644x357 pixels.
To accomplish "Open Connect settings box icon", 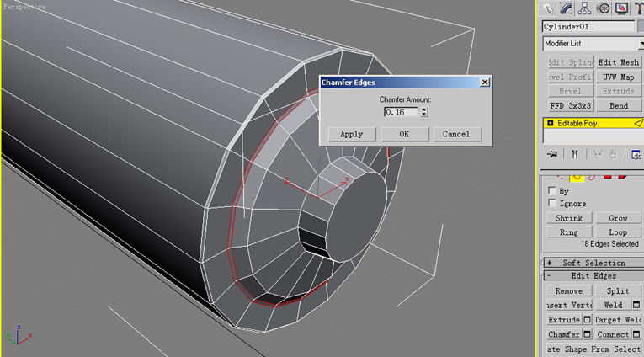I will pos(636,334).
